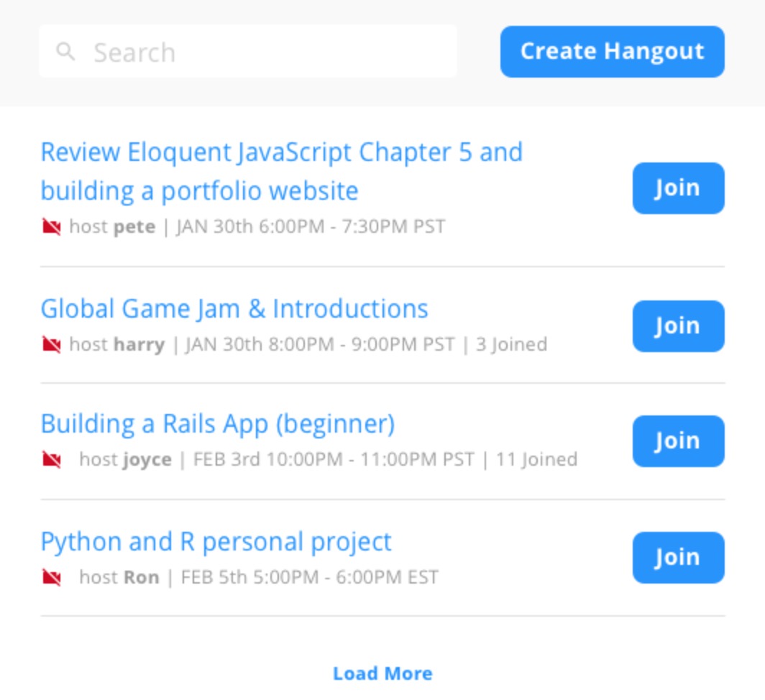Viewport: 765px width, 700px height.
Task: Open the Global Game Jam & Introductions page
Action: 235,308
